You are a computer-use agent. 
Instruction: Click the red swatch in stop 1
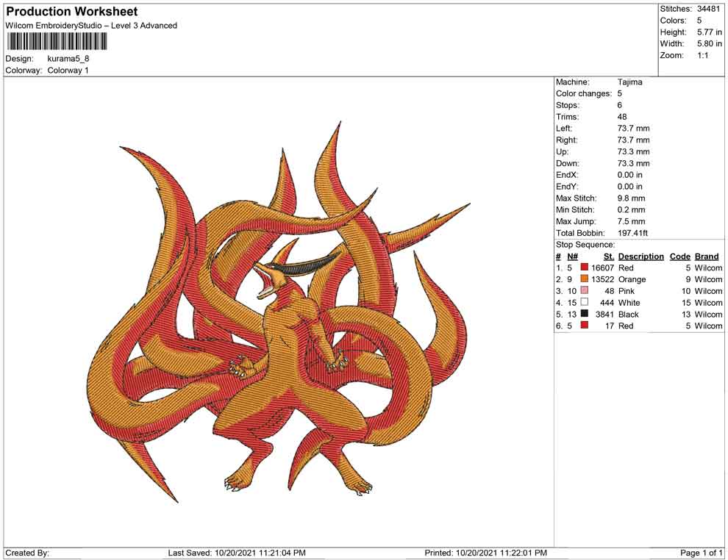[585, 268]
